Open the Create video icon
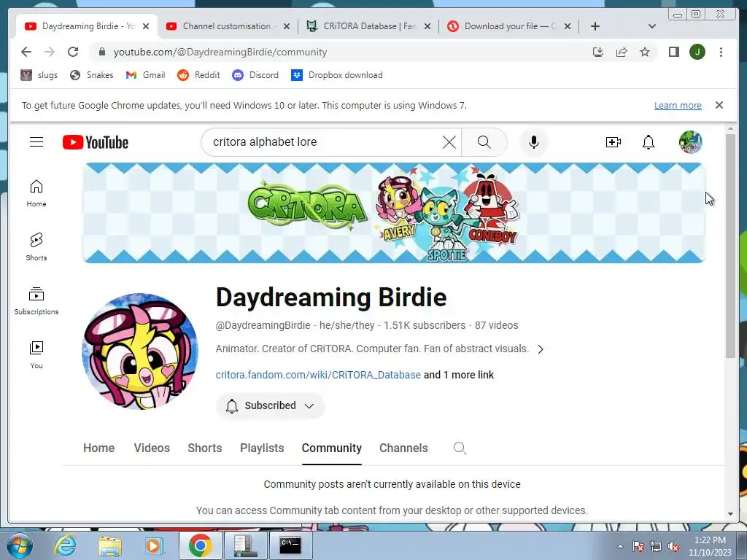This screenshot has width=747, height=560. click(613, 142)
